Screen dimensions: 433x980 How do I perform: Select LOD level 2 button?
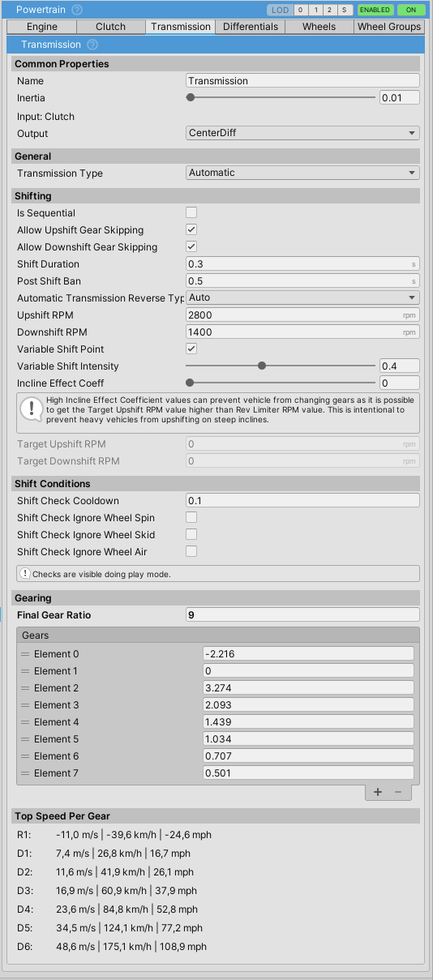click(x=329, y=10)
